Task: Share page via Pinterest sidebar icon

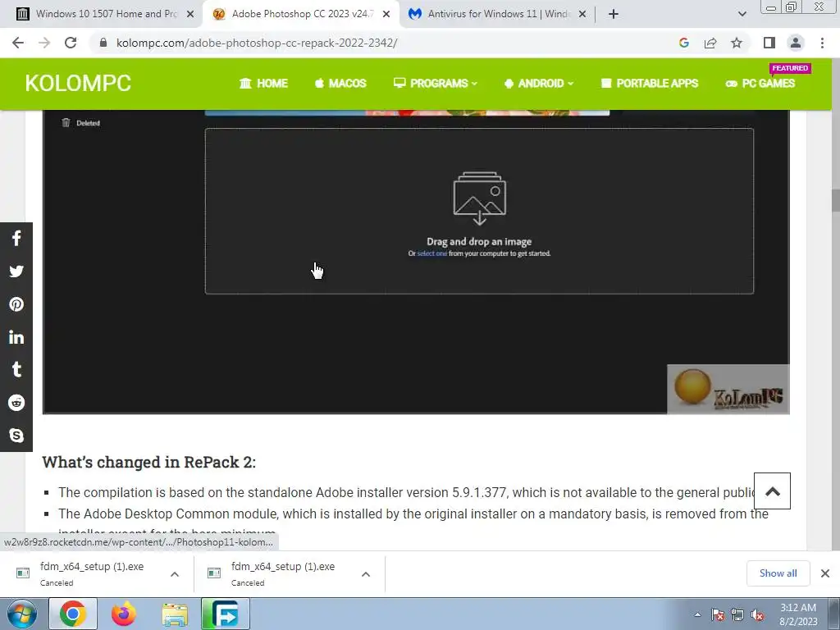Action: click(x=16, y=304)
